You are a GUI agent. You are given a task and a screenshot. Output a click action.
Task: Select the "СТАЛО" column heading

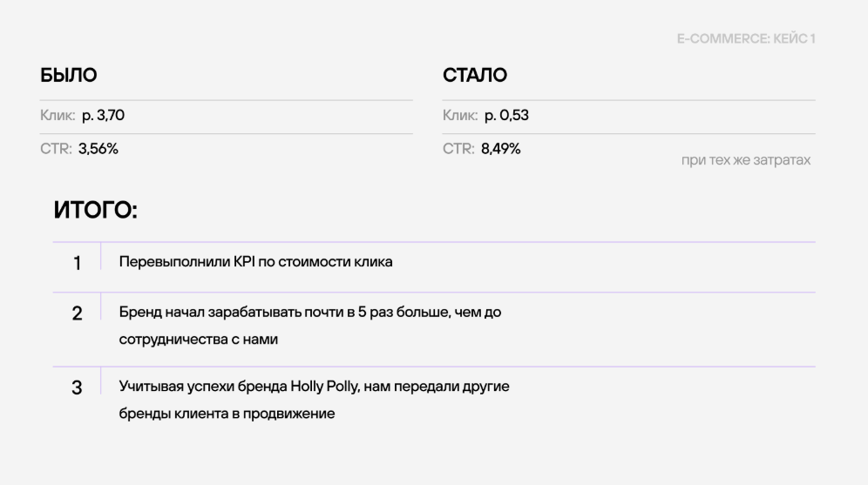tap(475, 76)
